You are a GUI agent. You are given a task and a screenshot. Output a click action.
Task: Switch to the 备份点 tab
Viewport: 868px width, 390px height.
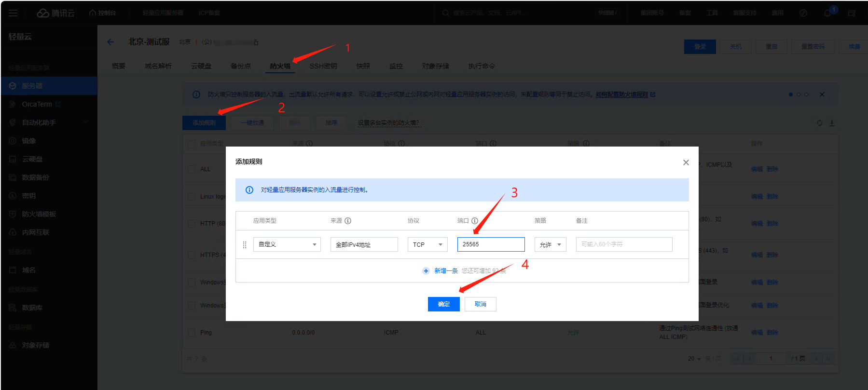241,66
